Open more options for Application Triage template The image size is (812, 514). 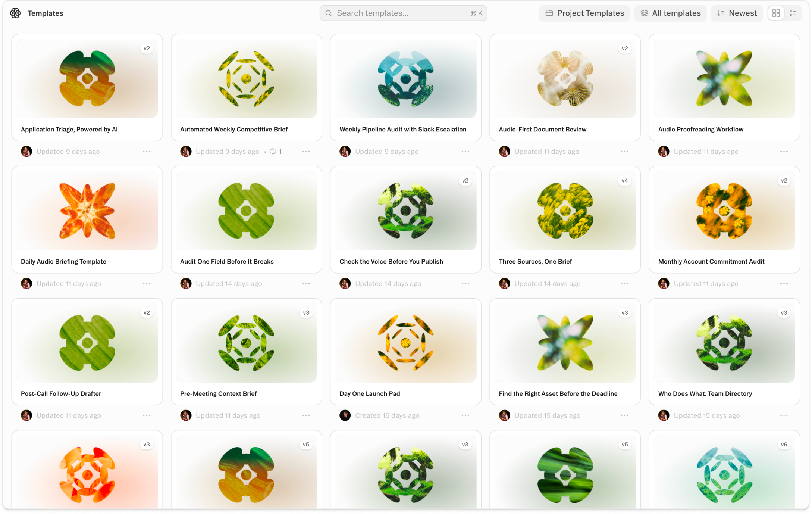click(147, 152)
